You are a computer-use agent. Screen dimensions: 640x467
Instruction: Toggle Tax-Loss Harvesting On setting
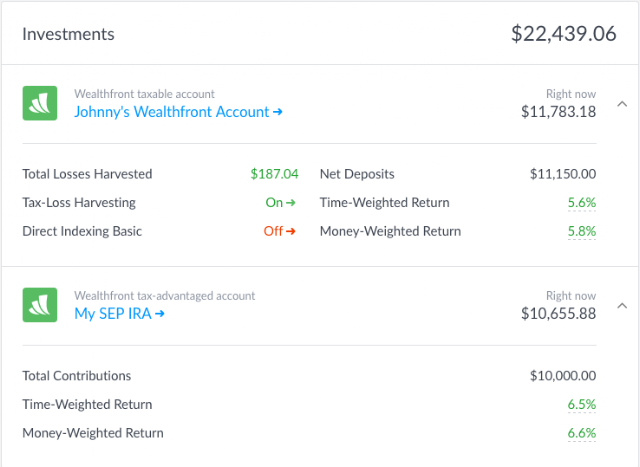(x=281, y=203)
